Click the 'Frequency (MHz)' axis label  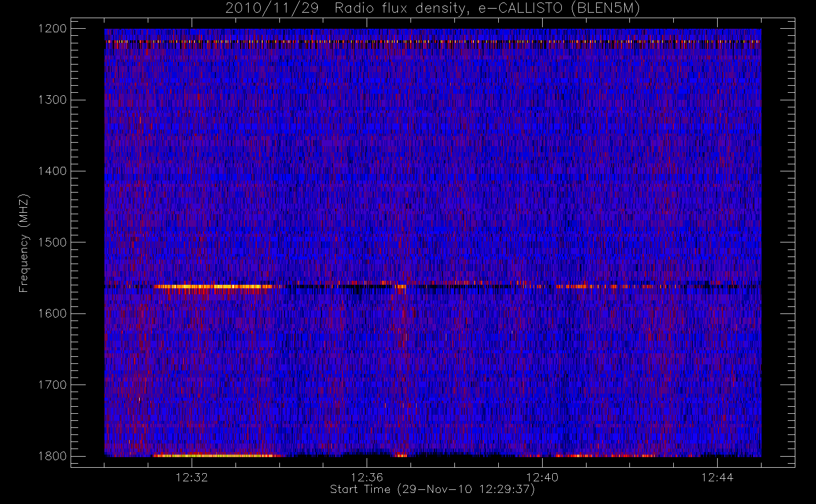click(x=23, y=243)
